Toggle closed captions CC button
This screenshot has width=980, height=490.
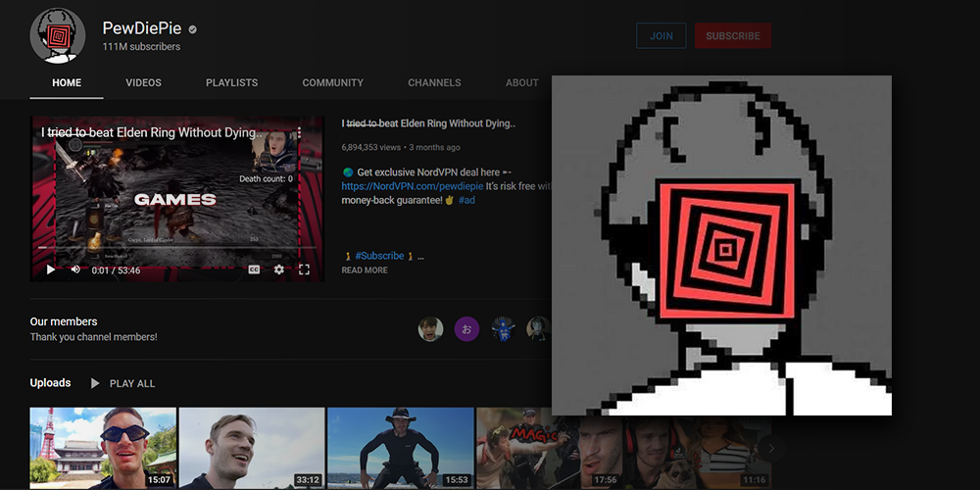tap(254, 270)
